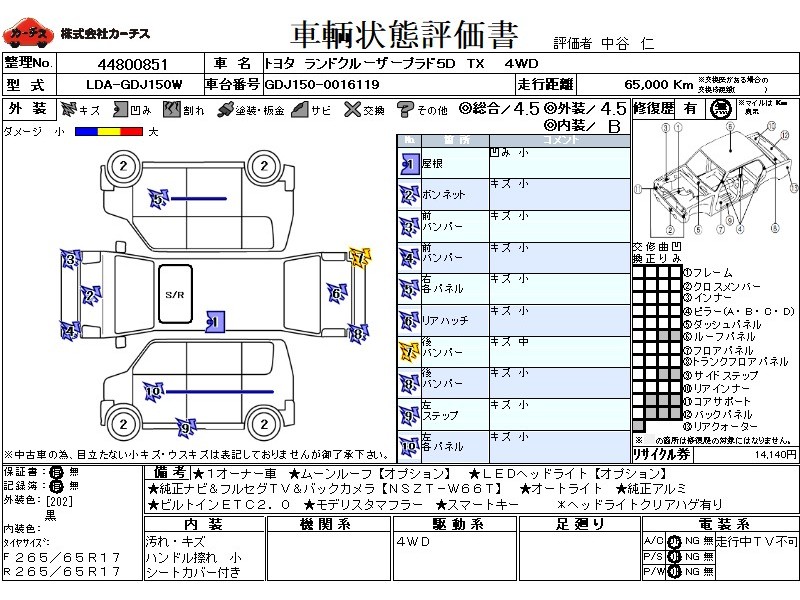
Task: Click the リアハッチ location cell
Action: pyautogui.click(x=455, y=320)
